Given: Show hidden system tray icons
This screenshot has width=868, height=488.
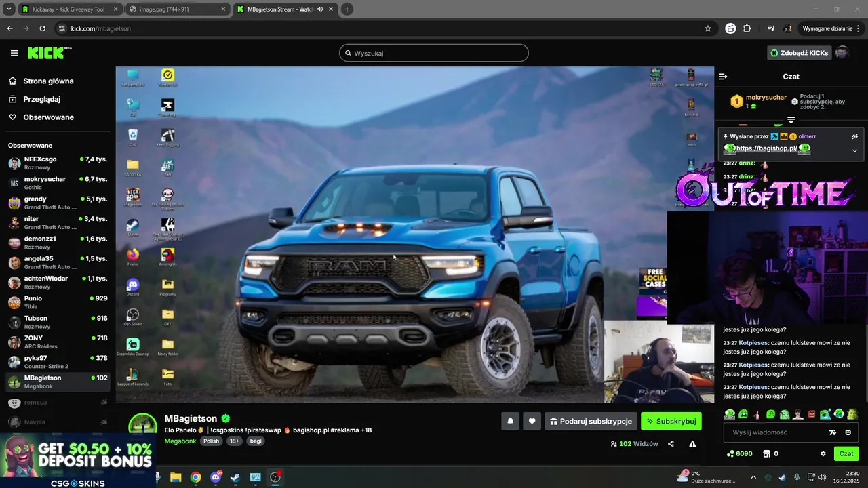Looking at the screenshot, I should [x=753, y=477].
